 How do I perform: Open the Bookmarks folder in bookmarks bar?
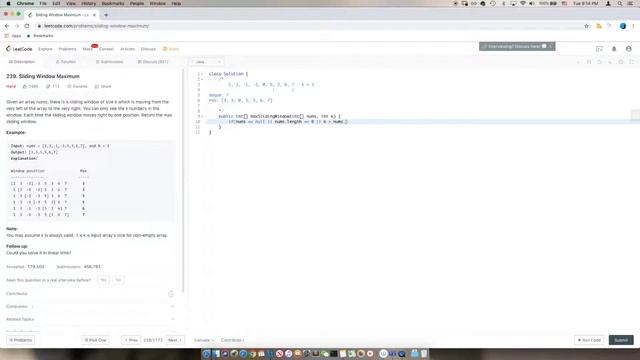pos(40,36)
